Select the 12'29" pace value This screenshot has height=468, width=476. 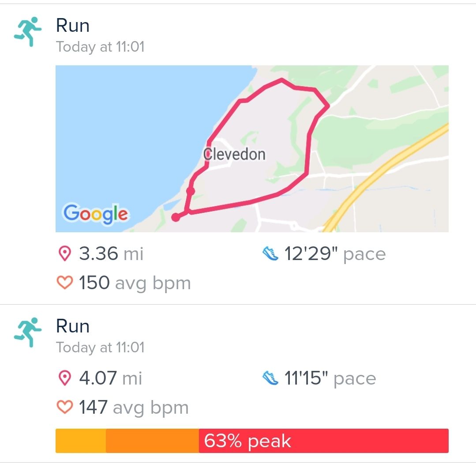point(335,254)
